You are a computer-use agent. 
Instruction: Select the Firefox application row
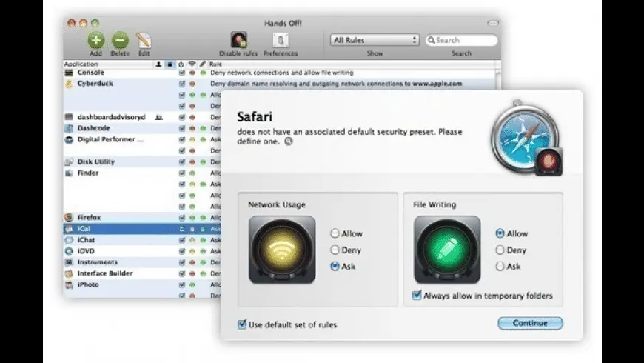(141, 218)
